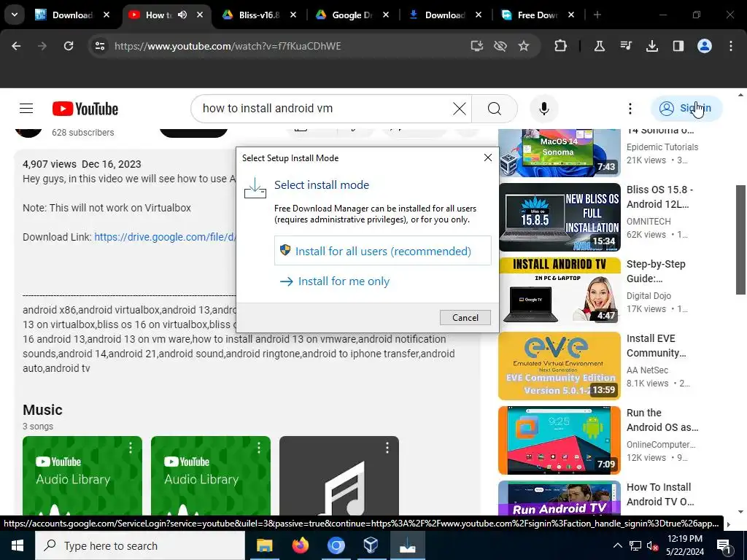This screenshot has height=560, width=747.
Task: Open options for third music card
Action: tap(387, 447)
